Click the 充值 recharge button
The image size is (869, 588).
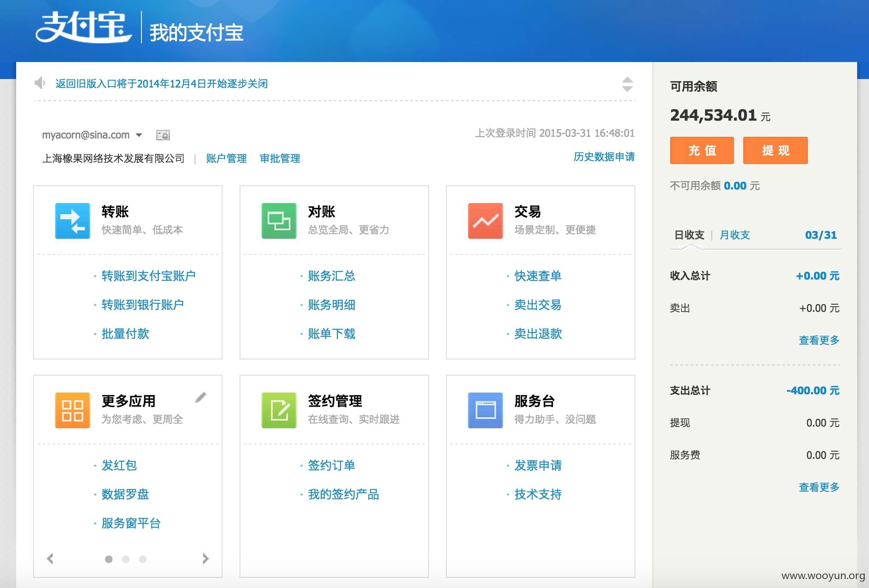(x=702, y=150)
